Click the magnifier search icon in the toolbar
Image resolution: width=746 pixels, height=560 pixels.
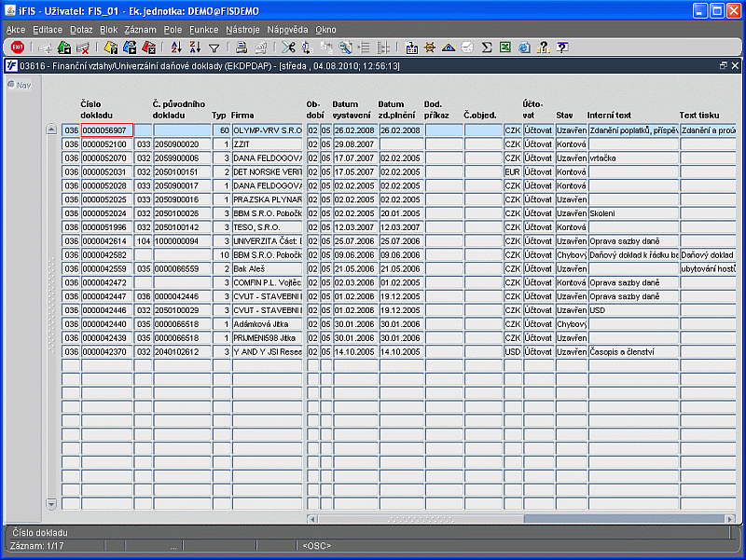point(345,48)
